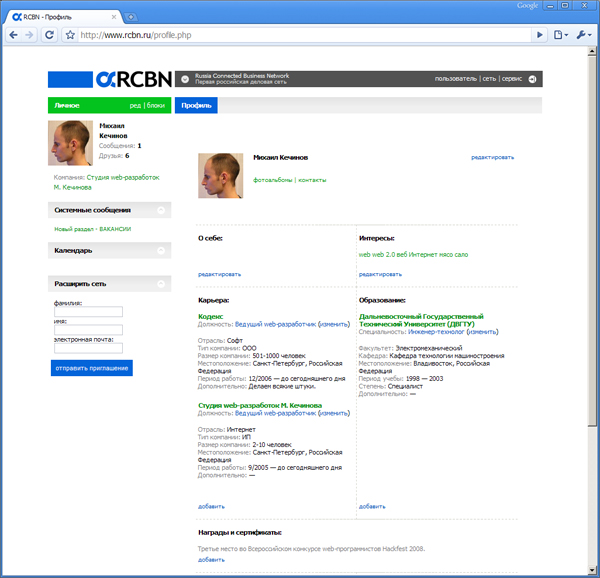Go back with the browser back arrow
This screenshot has width=600, height=578.
(x=13, y=35)
